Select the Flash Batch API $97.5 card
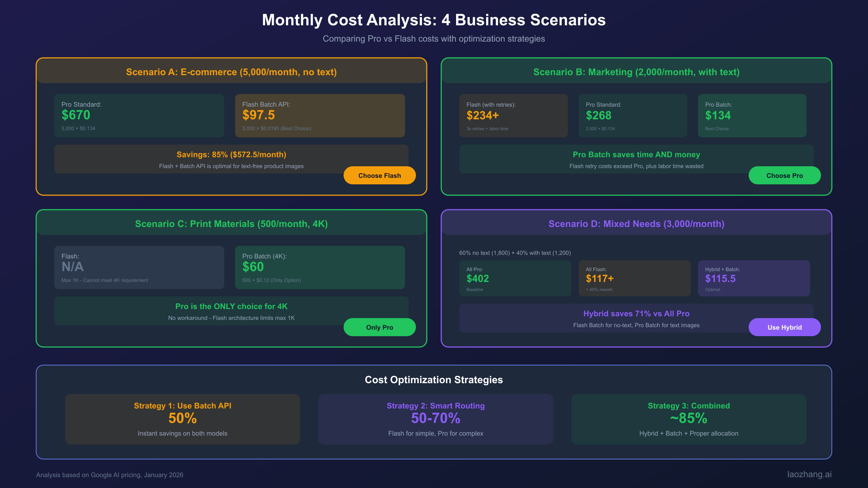 320,116
